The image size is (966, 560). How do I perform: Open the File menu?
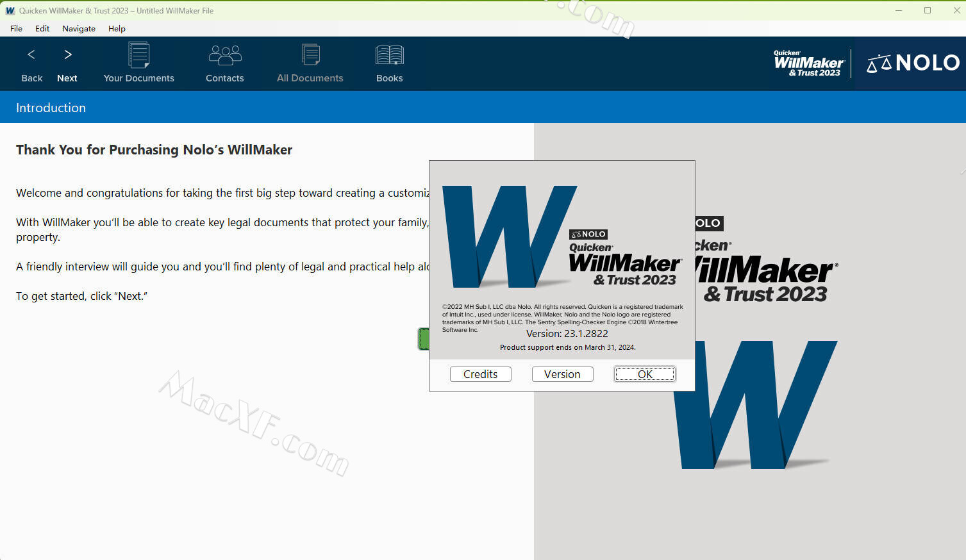pos(16,28)
